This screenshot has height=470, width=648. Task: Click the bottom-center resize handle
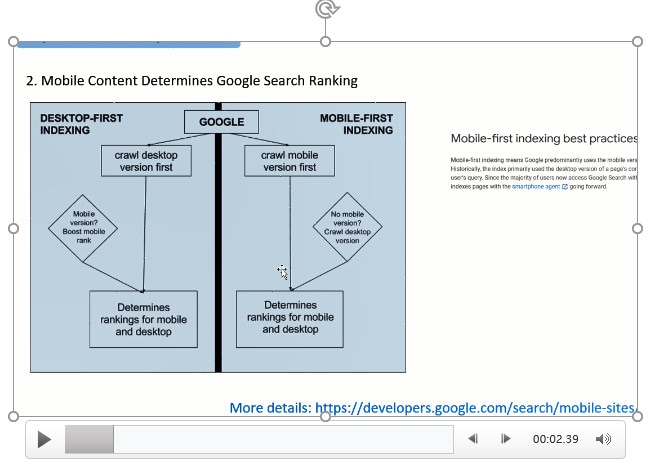[326, 417]
